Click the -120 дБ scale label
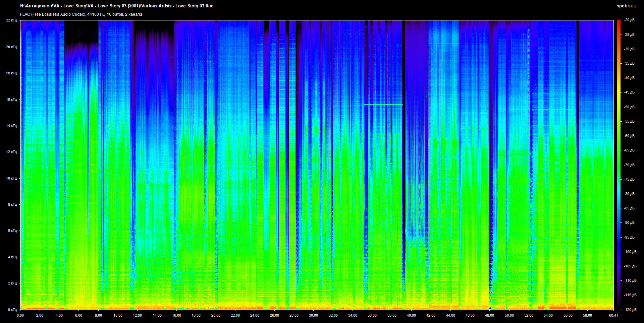The image size is (644, 323). click(629, 310)
